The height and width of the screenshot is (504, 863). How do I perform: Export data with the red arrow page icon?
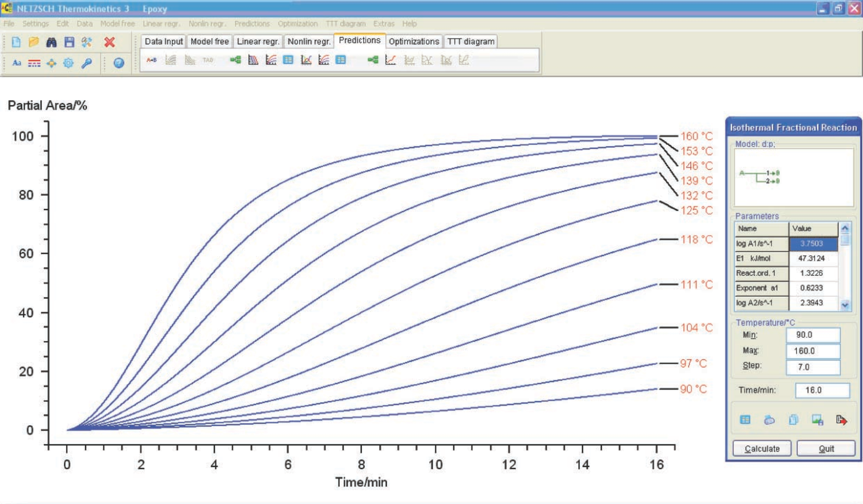[841, 420]
